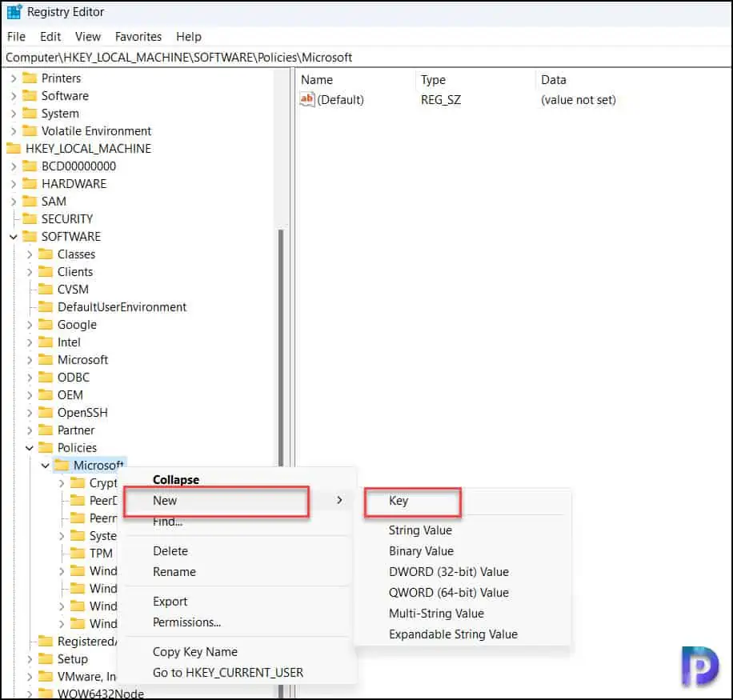Expand the Volatile Environment key
733x700 pixels.
coord(14,131)
